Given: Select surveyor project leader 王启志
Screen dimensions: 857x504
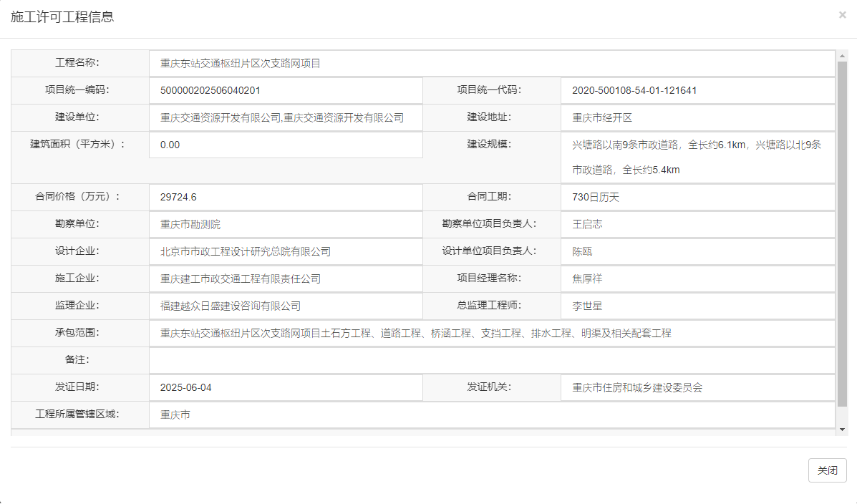Looking at the screenshot, I should [587, 223].
